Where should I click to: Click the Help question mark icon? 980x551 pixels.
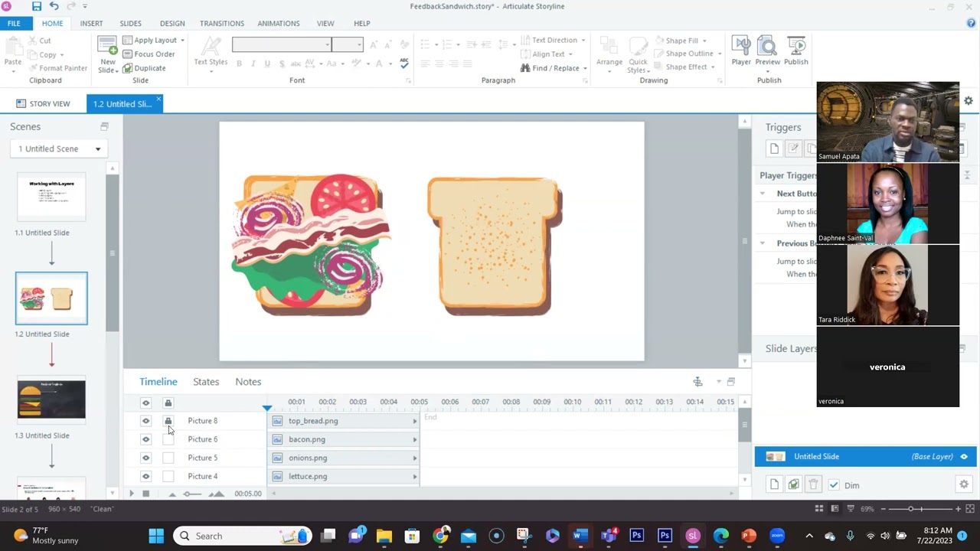pyautogui.click(x=971, y=23)
